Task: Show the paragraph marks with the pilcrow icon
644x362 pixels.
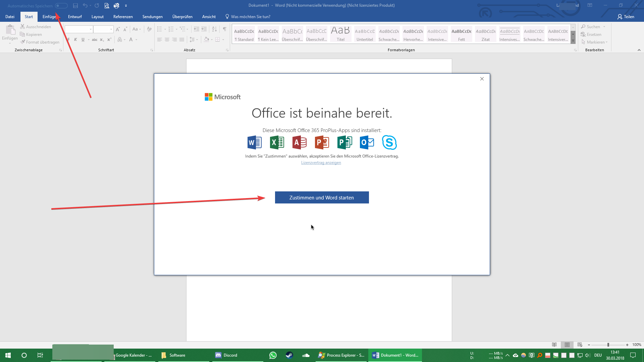Action: (x=225, y=29)
